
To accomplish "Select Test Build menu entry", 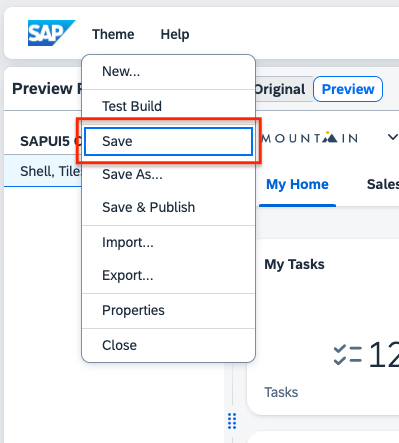I will [168, 106].
